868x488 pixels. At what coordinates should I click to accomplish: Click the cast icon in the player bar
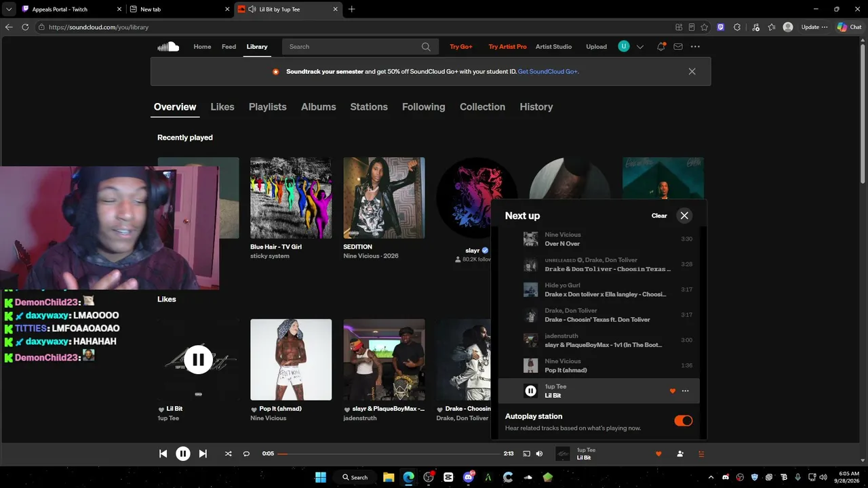526,453
